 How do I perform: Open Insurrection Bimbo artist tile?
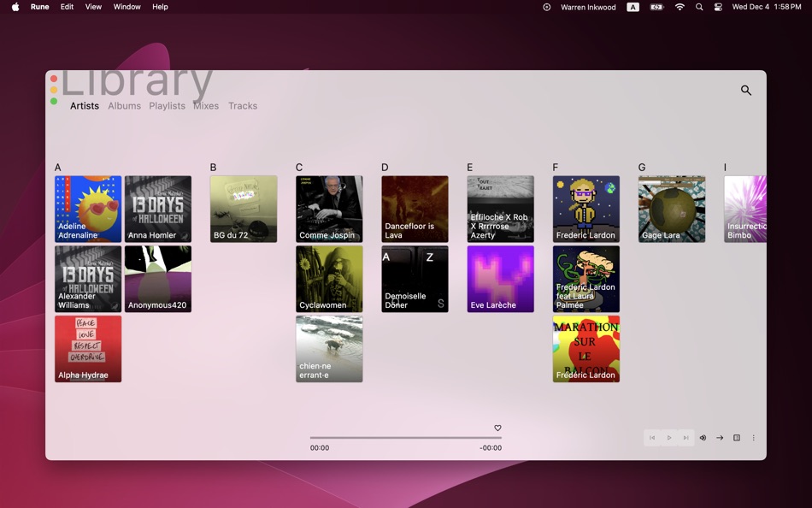pos(745,209)
